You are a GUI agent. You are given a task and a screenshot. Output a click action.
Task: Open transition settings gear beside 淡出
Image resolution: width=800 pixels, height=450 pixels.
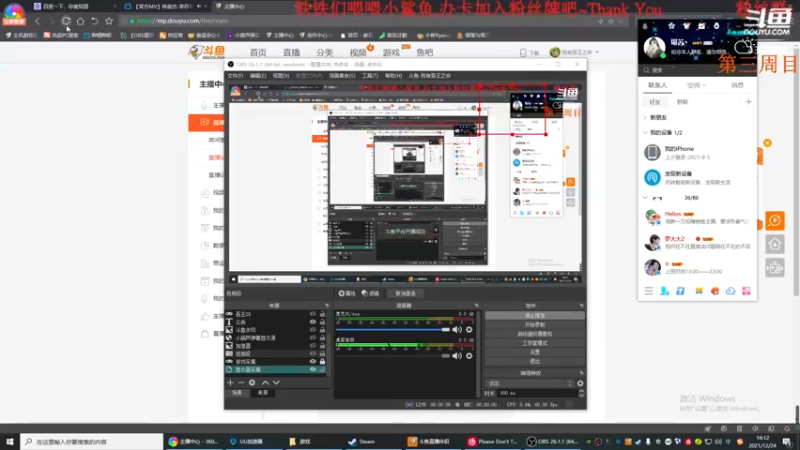tap(580, 383)
